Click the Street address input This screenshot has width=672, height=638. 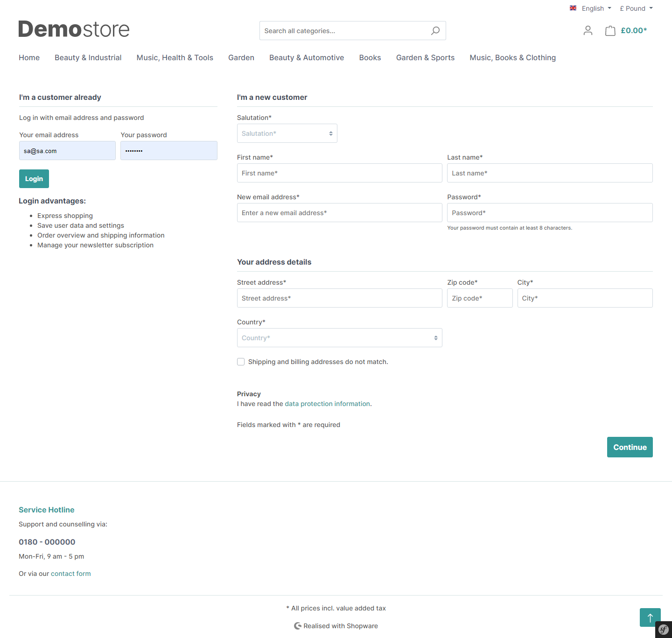(340, 298)
